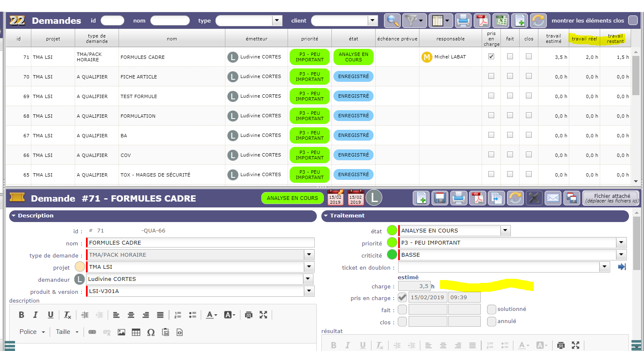The width and height of the screenshot is (644, 351).
Task: Delete the Demande with the X icon
Action: tap(534, 198)
